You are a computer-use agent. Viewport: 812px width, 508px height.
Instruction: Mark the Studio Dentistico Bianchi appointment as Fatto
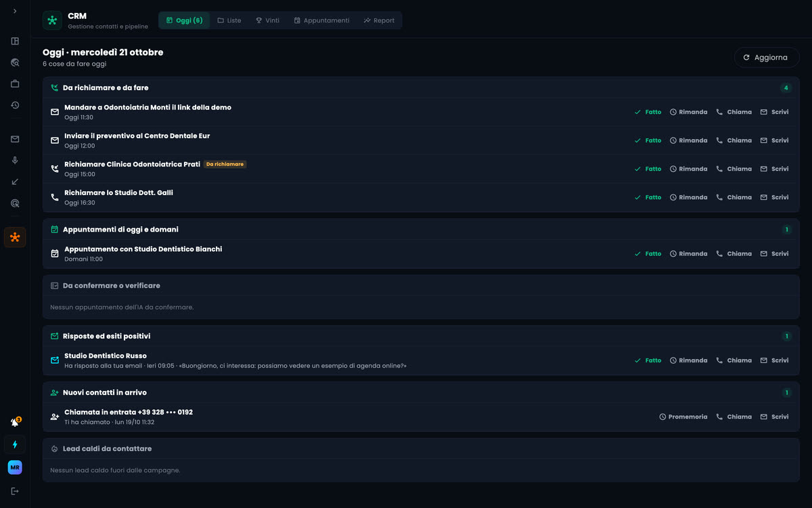648,254
